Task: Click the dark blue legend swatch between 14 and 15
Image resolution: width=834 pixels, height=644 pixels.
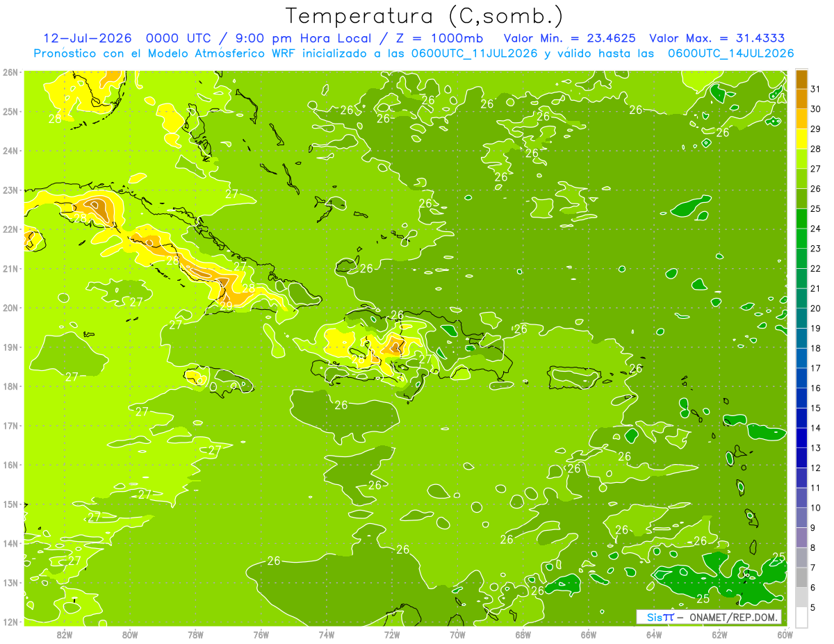Action: pyautogui.click(x=801, y=418)
